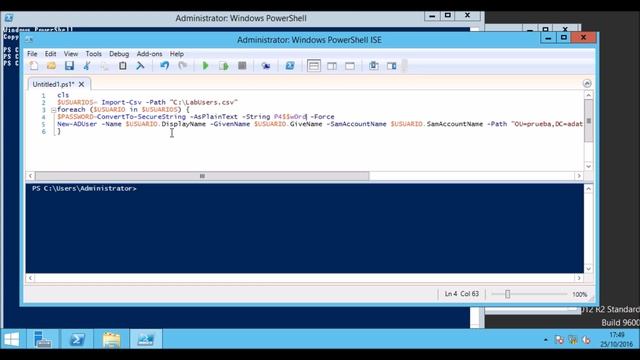
Task: Show script pane maximized layout icon
Action: (x=350, y=66)
